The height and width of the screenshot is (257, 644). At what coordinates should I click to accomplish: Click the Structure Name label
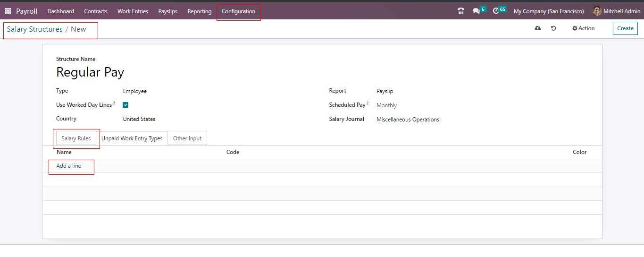tap(76, 59)
